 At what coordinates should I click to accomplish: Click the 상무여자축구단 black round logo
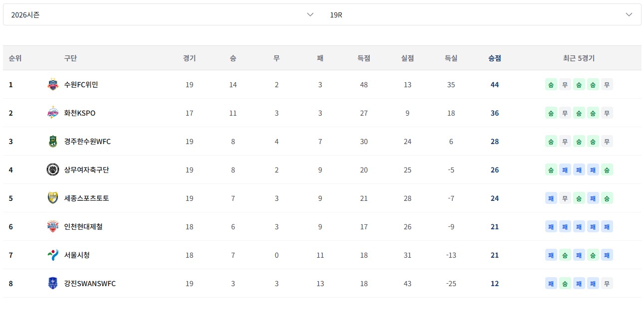pyautogui.click(x=53, y=170)
